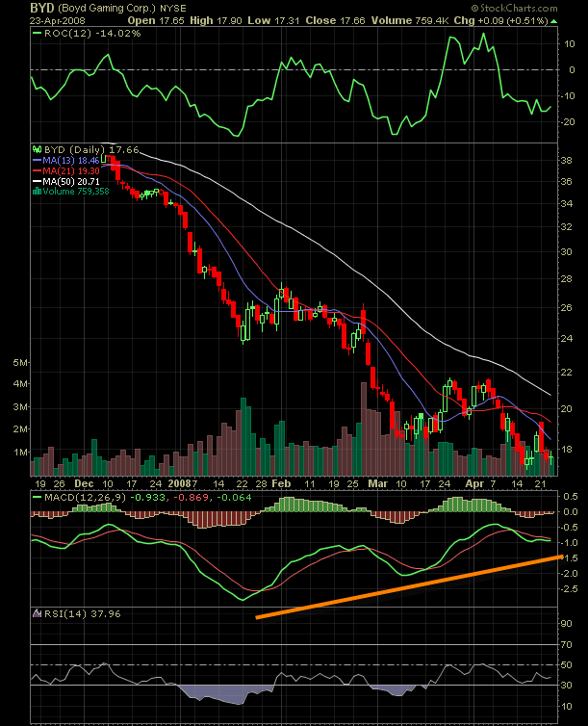
Task: Click the -20 label on ROC axis
Action: pos(567,121)
